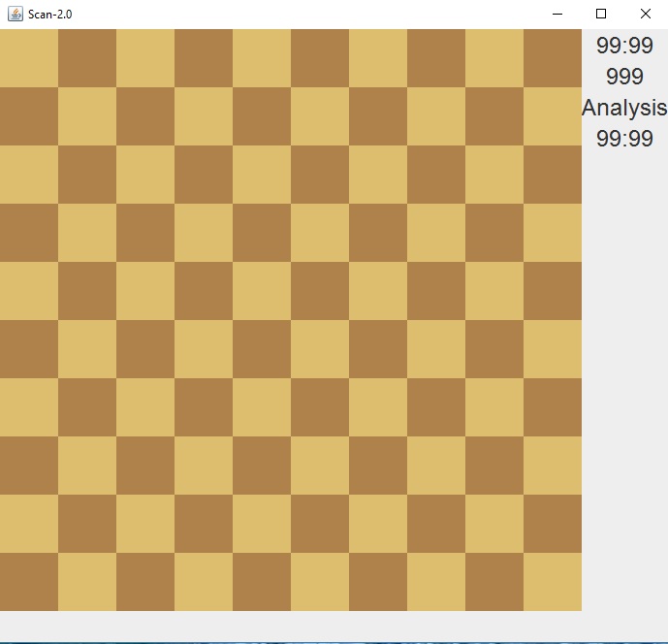This screenshot has width=668, height=644.
Task: Select second square from left in bottom row
Action: coord(87,582)
